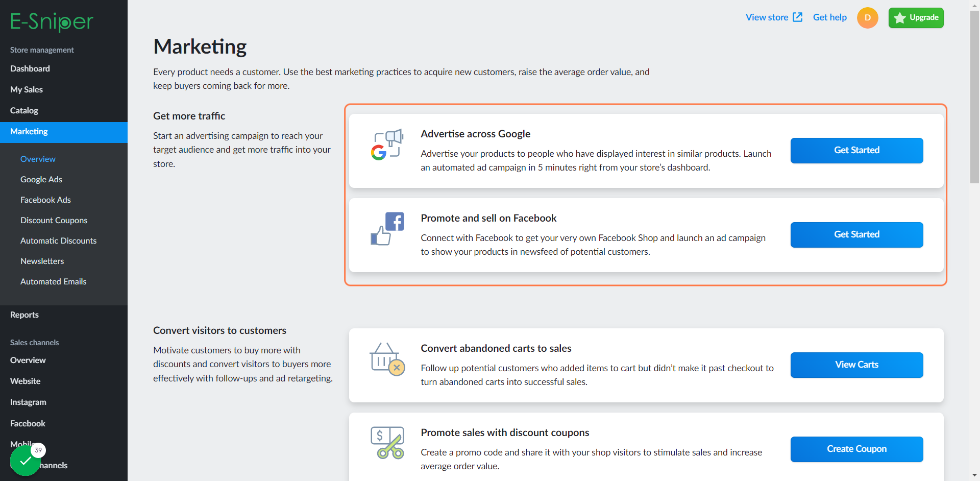Click the Promote sales with discount coupons heading

click(505, 432)
